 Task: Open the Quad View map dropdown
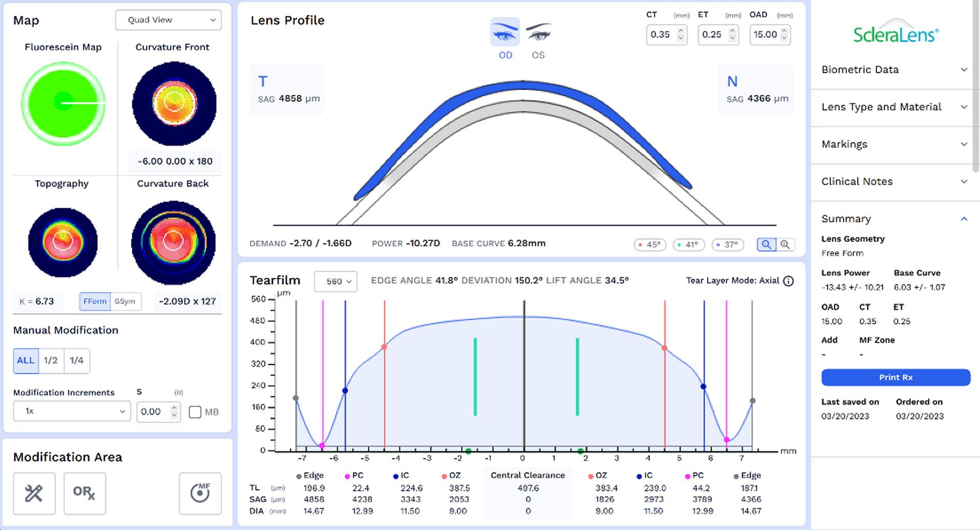(x=168, y=20)
